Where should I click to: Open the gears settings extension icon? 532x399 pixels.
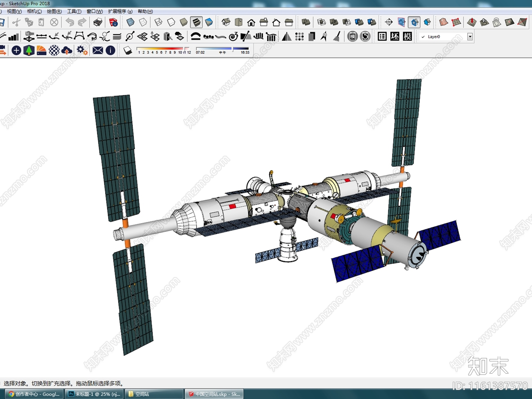[82, 50]
